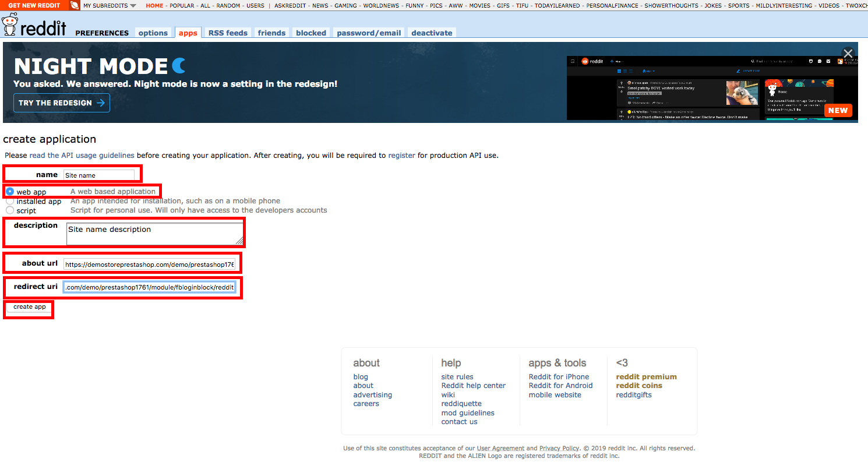Click the Get New Reddit button

point(34,5)
